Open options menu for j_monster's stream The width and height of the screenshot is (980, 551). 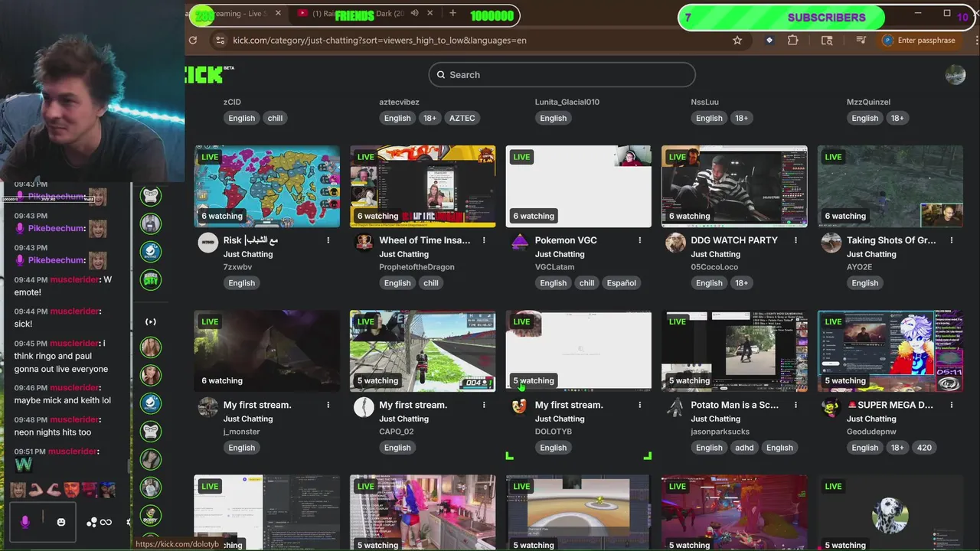328,405
